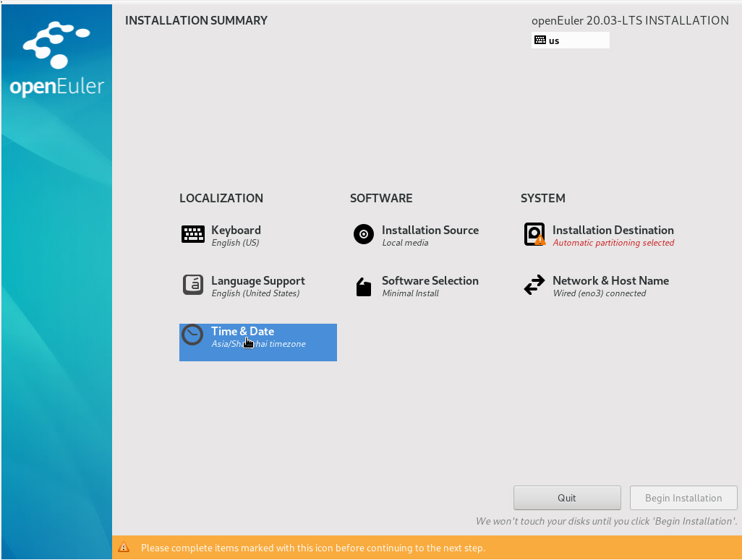Click the openEuler logo in sidebar

(x=57, y=59)
